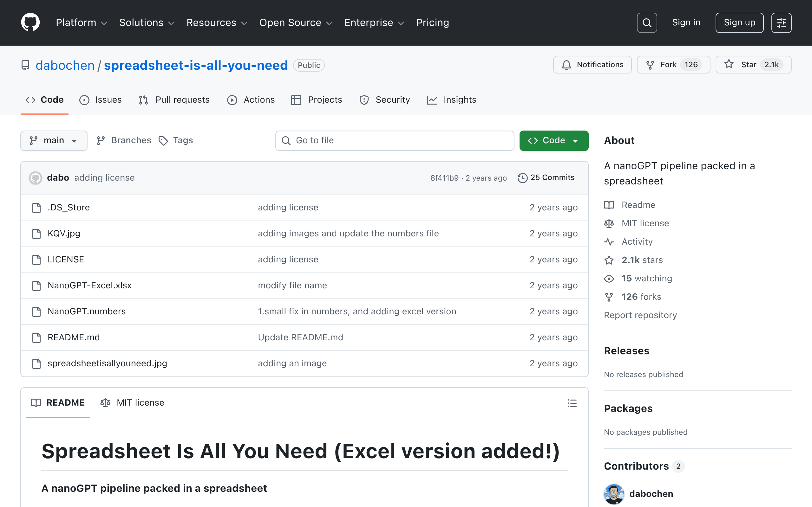Open the NanoGPT-Excel.xlsx file
The width and height of the screenshot is (812, 507).
[x=89, y=286]
